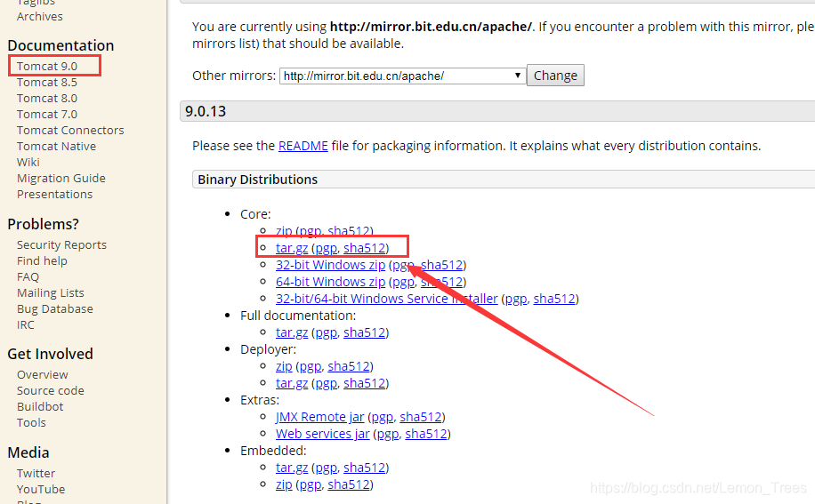Image resolution: width=815 pixels, height=504 pixels.
Task: Open sha512 for Embedded zip
Action: click(349, 484)
